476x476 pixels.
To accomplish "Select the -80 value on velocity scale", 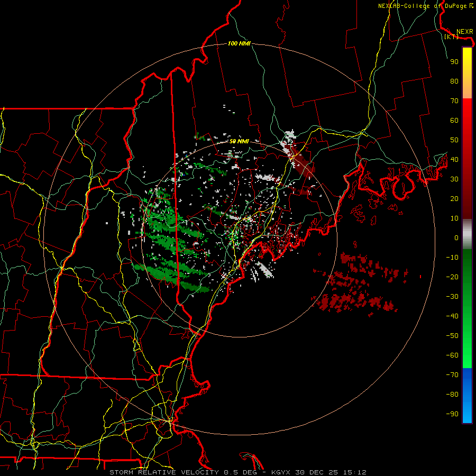I will click(x=452, y=395).
